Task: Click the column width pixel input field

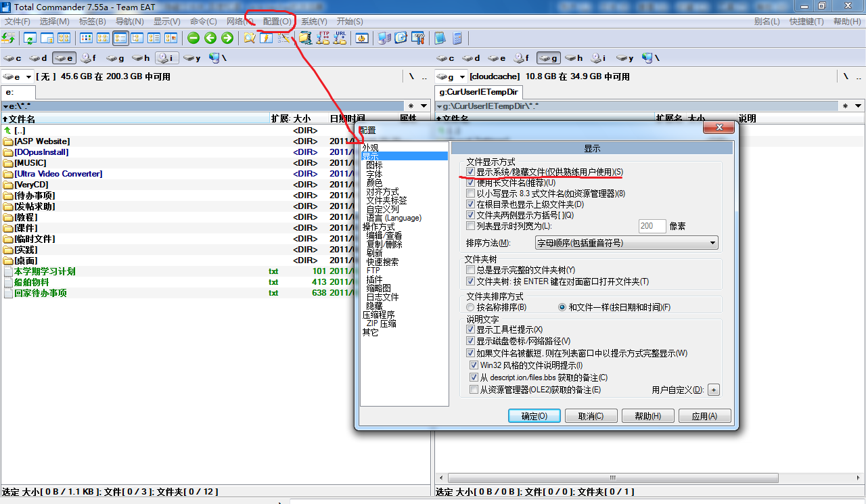Action: pyautogui.click(x=652, y=226)
